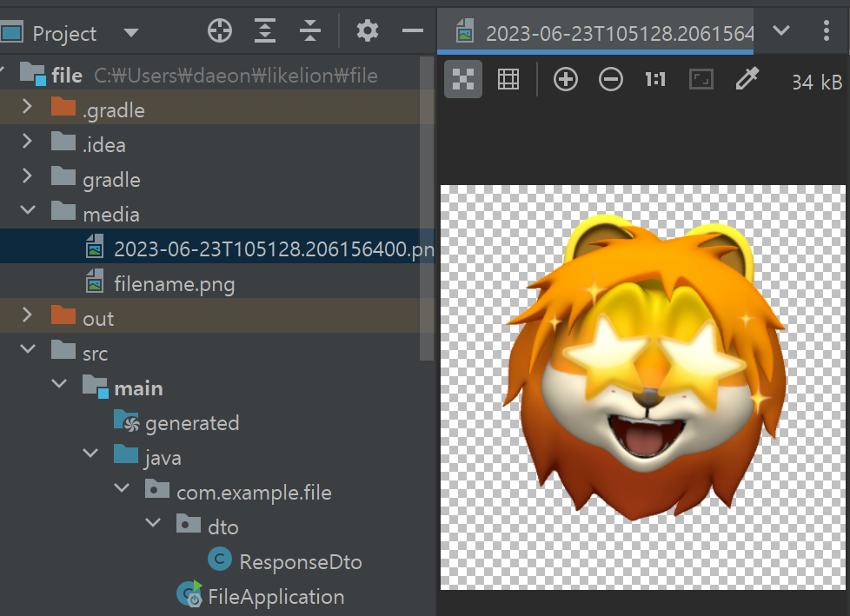Image resolution: width=850 pixels, height=616 pixels.
Task: Click the Select Opened File target icon
Action: [220, 31]
